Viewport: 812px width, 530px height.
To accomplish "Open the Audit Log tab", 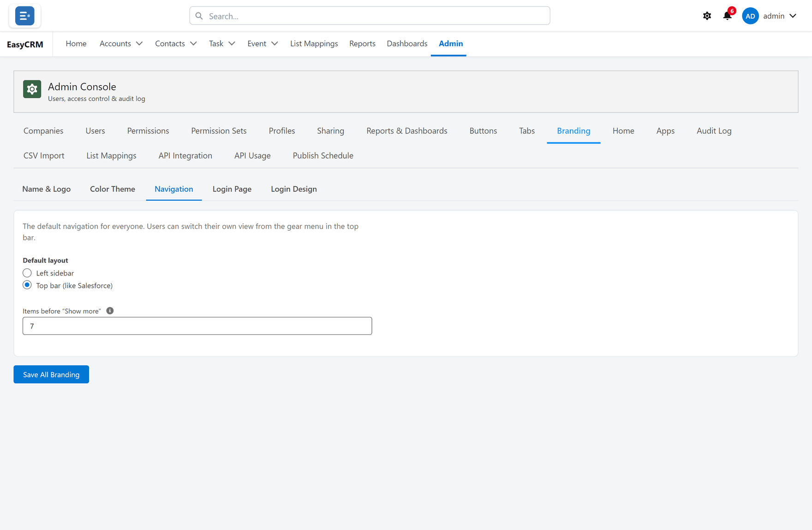I will 714,131.
